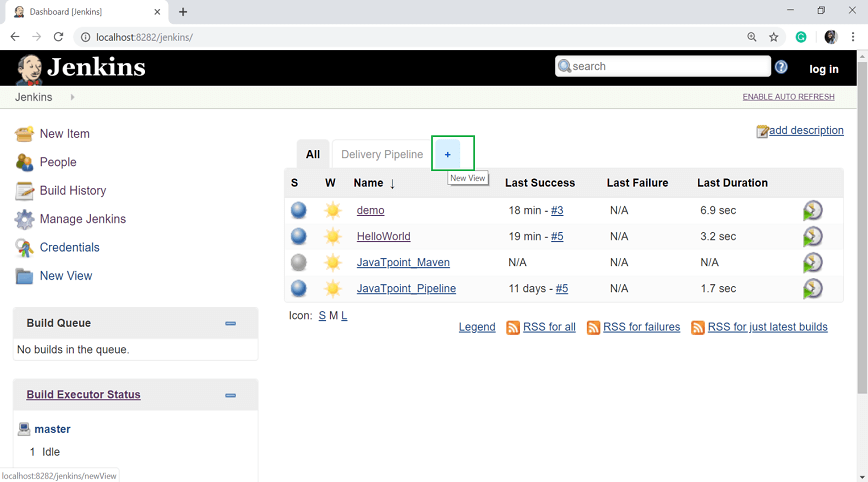Open RSS for failures

click(x=641, y=327)
